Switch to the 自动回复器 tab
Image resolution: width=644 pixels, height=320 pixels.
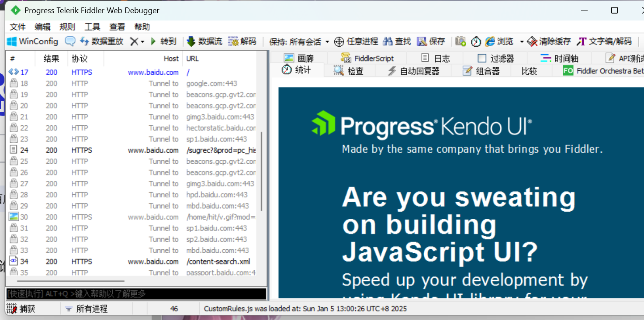coord(413,71)
